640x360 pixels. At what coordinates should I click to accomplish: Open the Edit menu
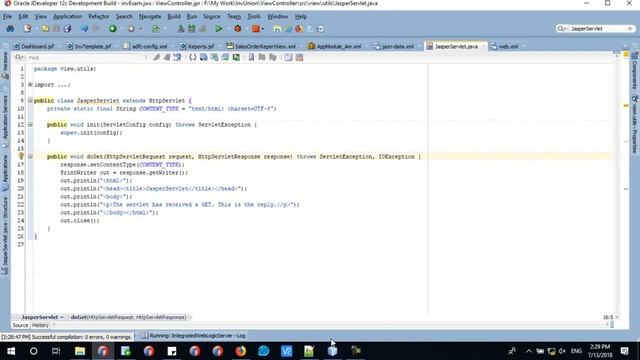click(23, 17)
